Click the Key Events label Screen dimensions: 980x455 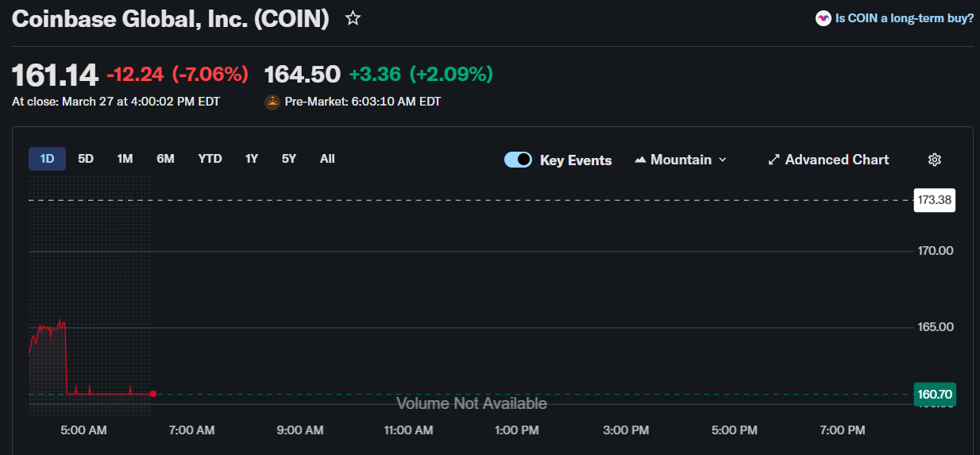pos(576,160)
